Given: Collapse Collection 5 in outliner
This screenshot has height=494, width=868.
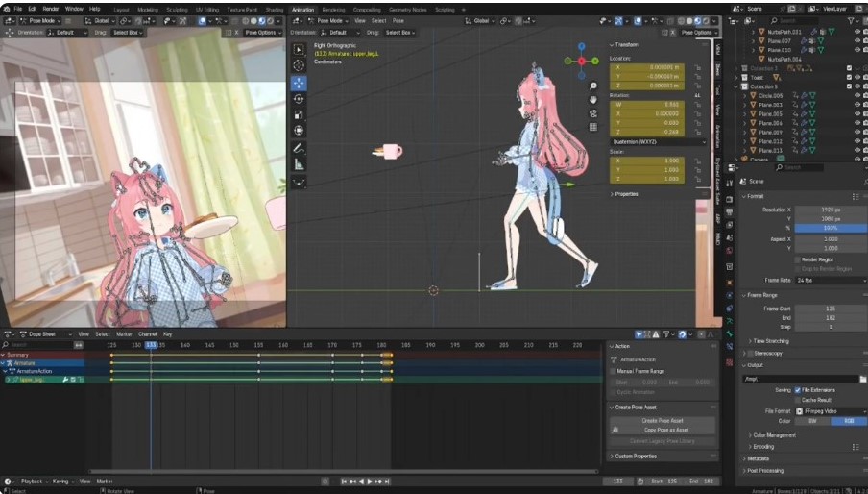Looking at the screenshot, I should pyautogui.click(x=736, y=86).
